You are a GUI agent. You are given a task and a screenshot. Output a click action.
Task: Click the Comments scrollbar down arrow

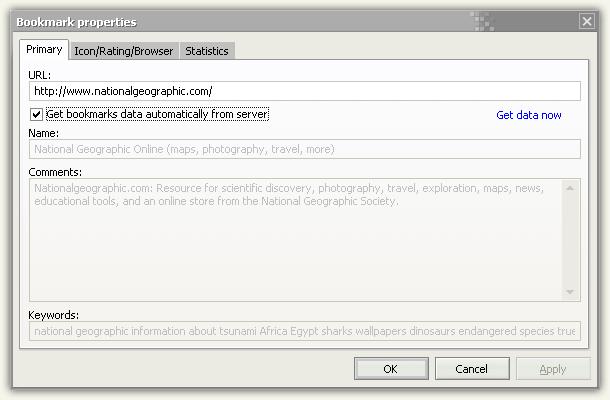570,292
